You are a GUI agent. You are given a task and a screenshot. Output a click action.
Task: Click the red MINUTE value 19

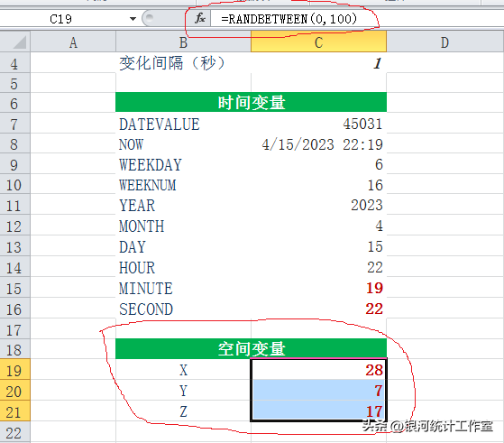tap(318, 288)
